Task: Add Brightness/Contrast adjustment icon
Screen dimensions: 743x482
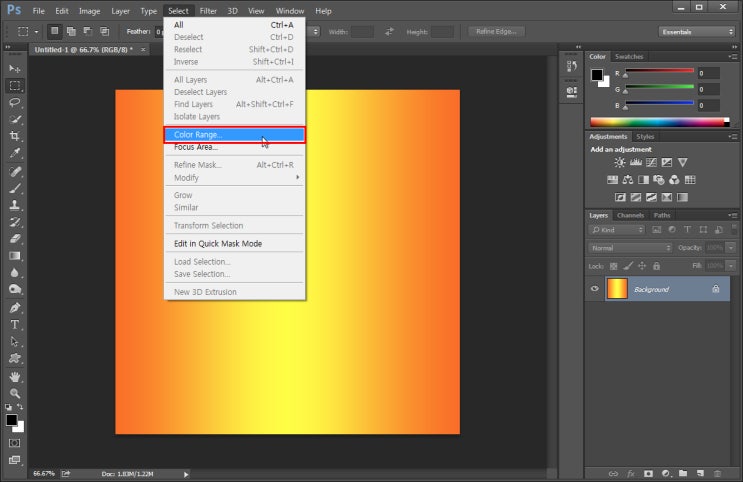Action: click(x=619, y=163)
